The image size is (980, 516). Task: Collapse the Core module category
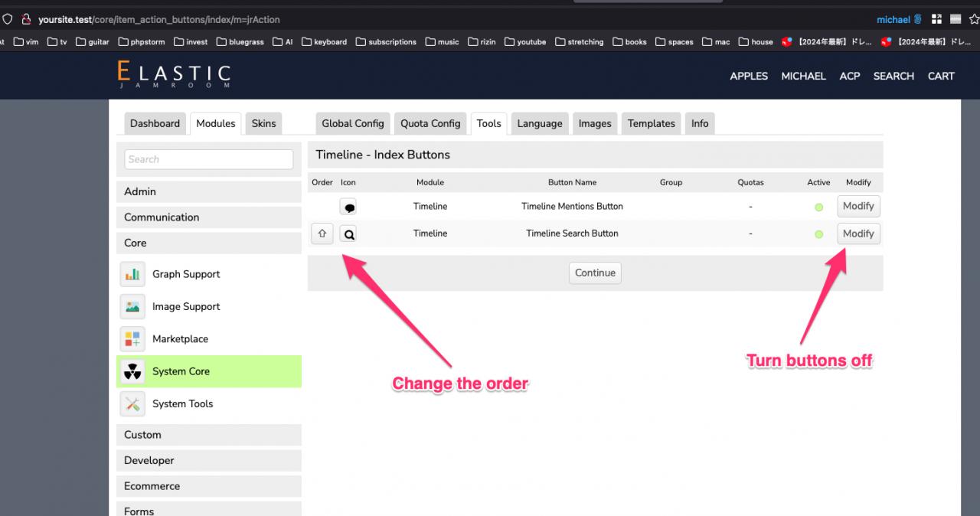[x=209, y=243]
